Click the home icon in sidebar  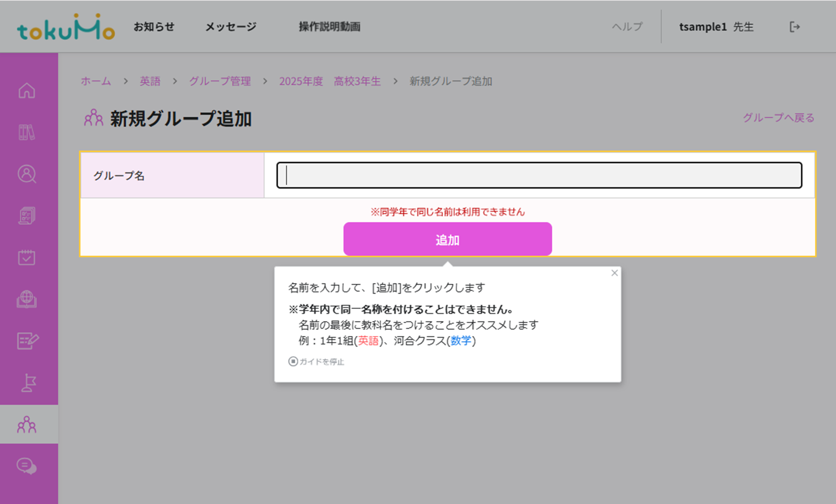(27, 90)
